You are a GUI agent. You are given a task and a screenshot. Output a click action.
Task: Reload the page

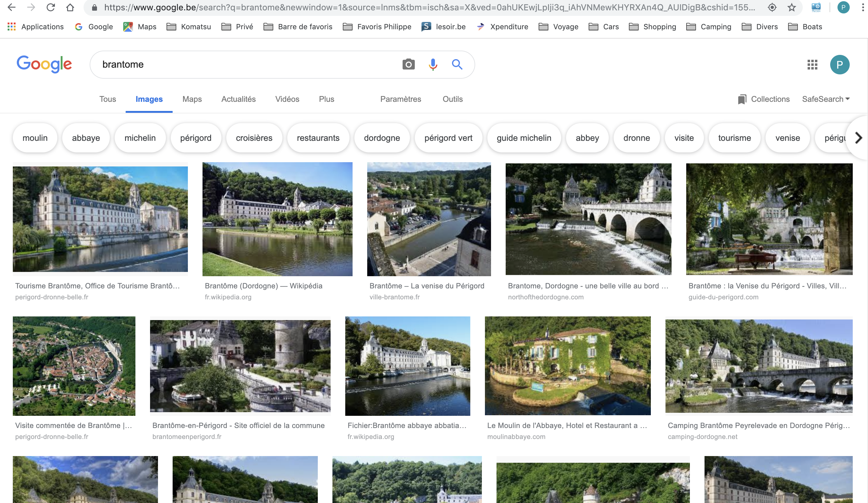point(51,7)
